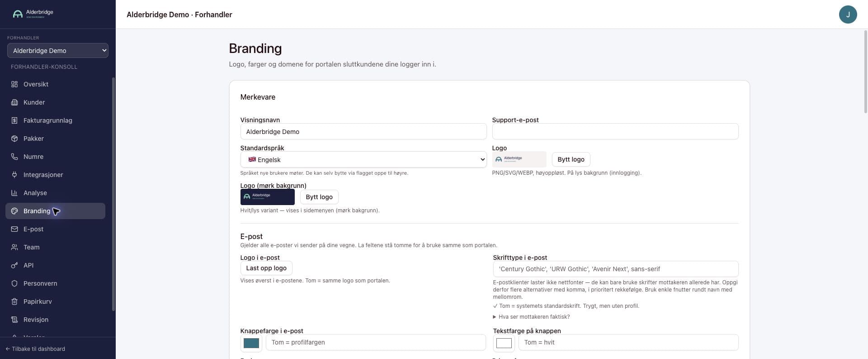Click the Integrasjoner plug icon
Viewport: 868px width, 359px height.
coord(14,175)
